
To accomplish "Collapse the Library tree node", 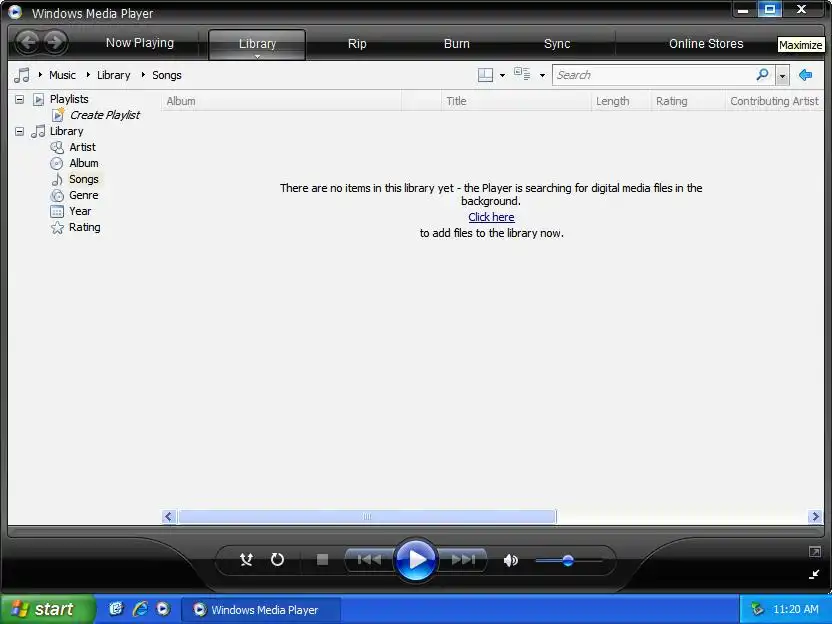I will click(x=20, y=131).
